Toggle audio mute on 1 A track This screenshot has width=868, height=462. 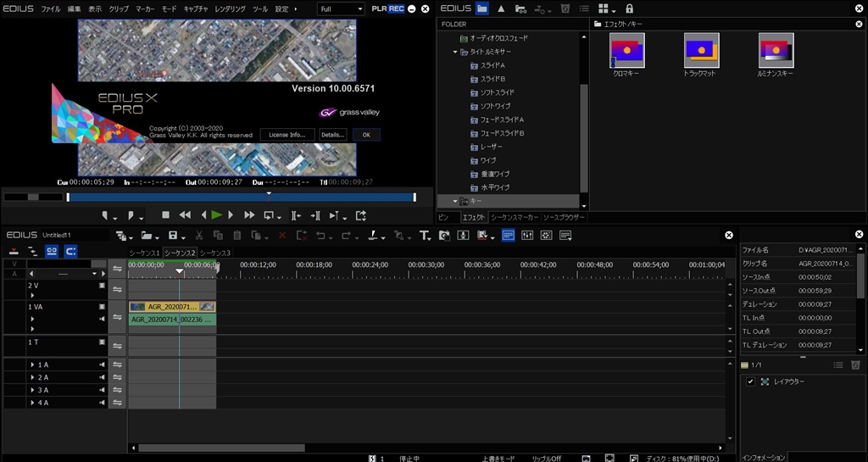102,365
